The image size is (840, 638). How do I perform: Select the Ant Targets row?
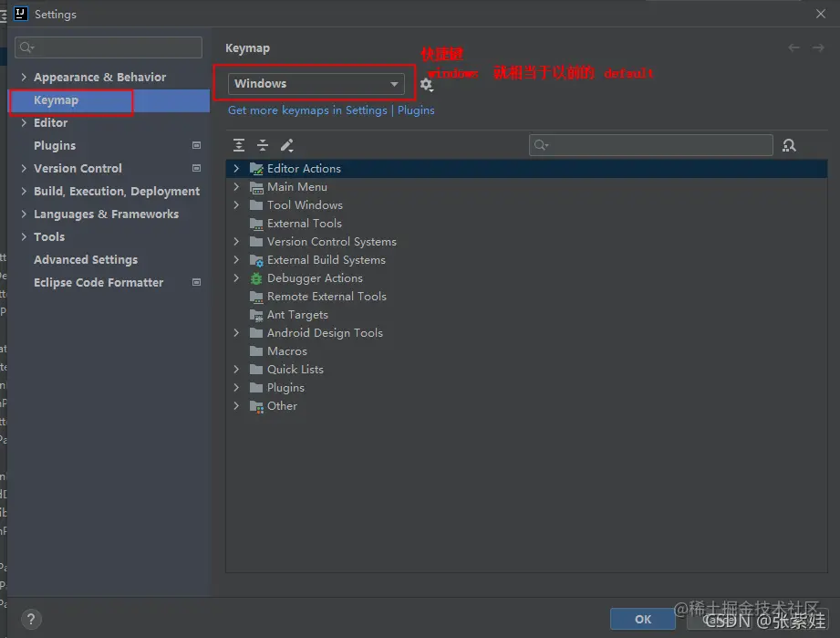click(526, 315)
